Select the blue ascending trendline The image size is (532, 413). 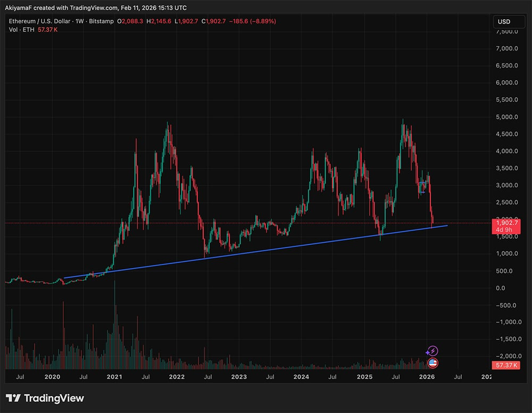(x=256, y=251)
